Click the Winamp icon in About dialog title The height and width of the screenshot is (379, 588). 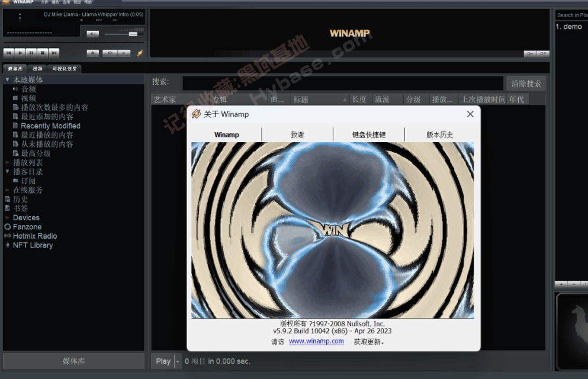coord(196,114)
